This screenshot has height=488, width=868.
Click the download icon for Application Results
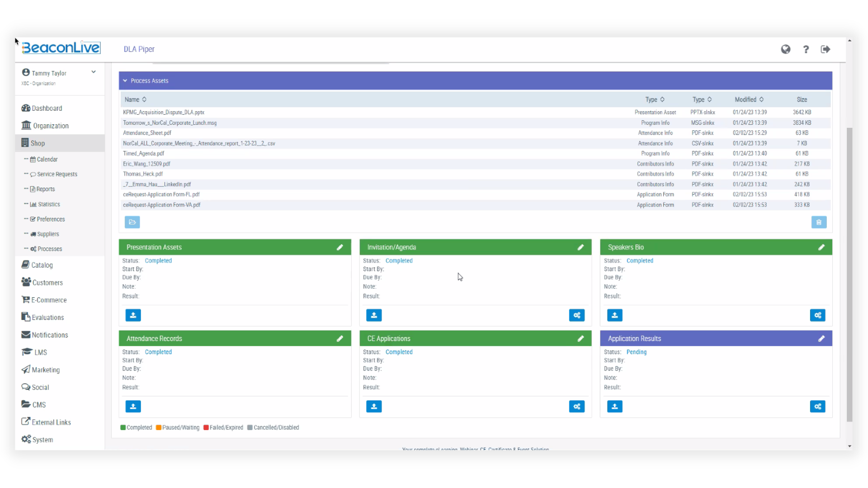(x=615, y=406)
